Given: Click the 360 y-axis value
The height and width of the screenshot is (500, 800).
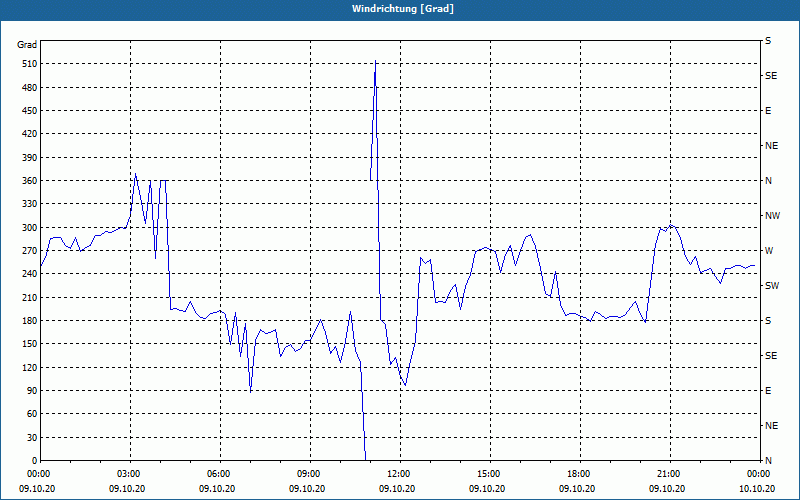Looking at the screenshot, I should pyautogui.click(x=30, y=181).
